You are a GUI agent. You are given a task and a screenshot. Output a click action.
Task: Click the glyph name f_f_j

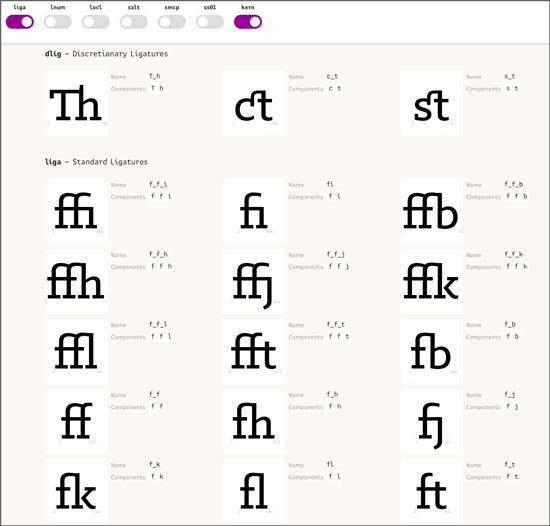coord(336,254)
